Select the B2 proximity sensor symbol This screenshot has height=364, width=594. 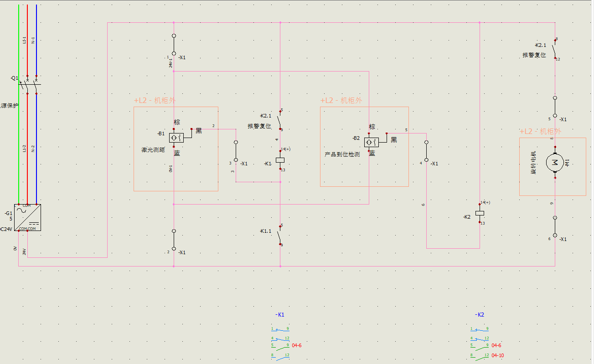pos(372,142)
